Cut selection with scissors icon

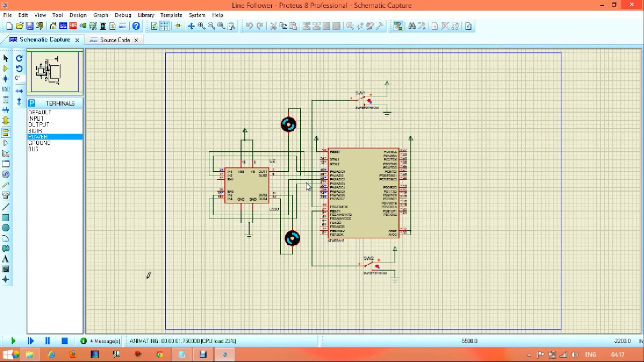pyautogui.click(x=273, y=26)
